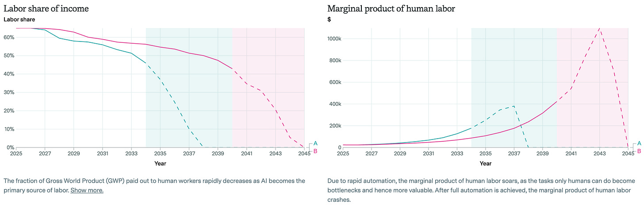Select series label B on labor share chart
The image size is (644, 207).
tap(315, 151)
